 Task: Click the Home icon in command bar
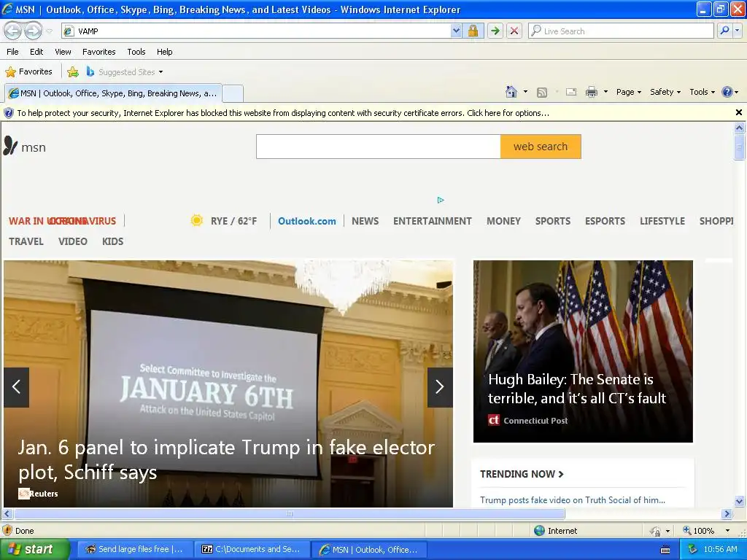pyautogui.click(x=511, y=92)
